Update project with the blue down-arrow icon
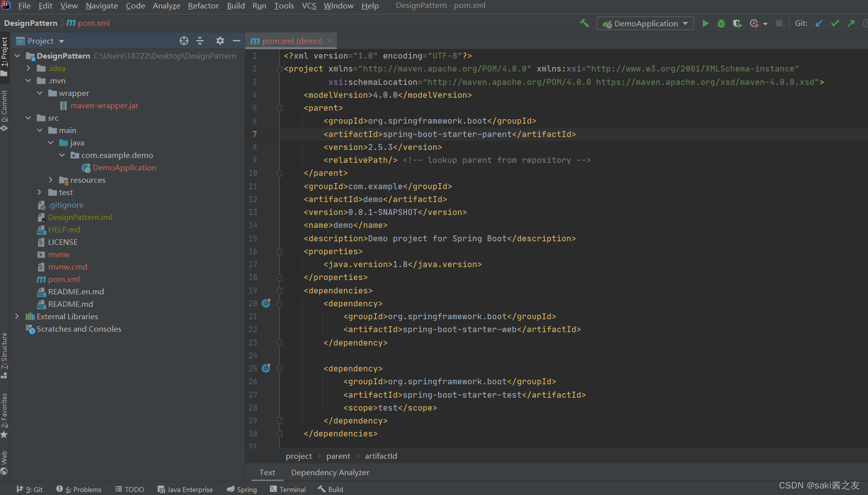 click(x=819, y=23)
